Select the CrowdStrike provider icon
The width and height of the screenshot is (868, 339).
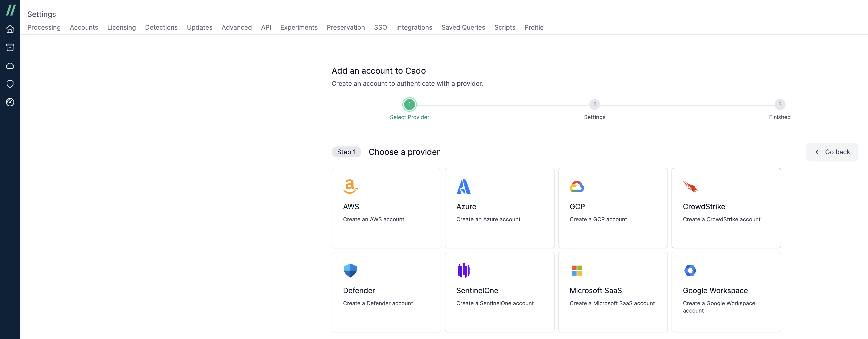click(690, 186)
